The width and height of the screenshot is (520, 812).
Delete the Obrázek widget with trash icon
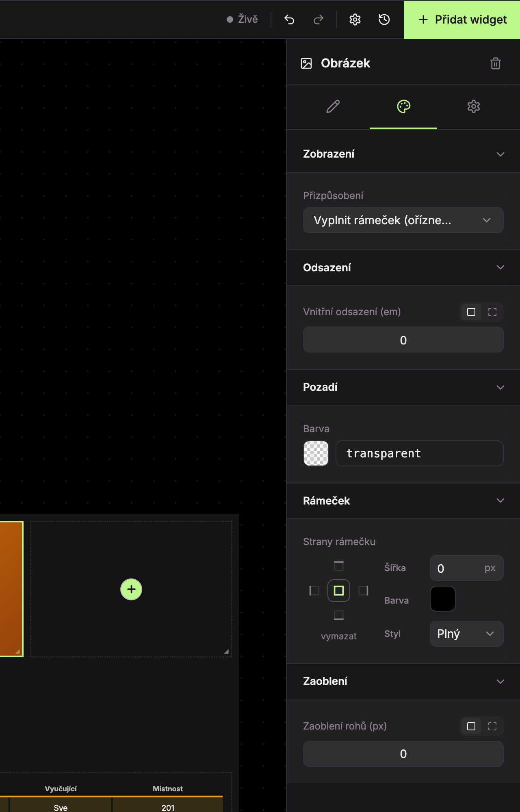coord(496,63)
